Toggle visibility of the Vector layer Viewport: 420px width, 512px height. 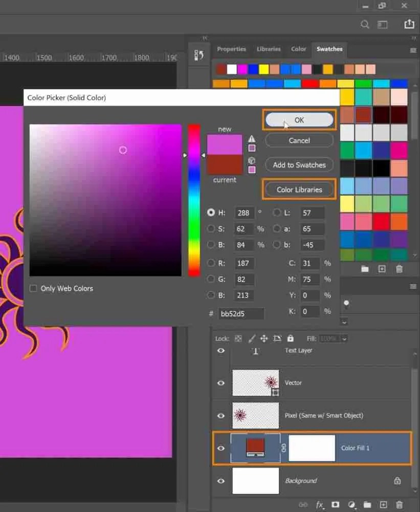(221, 383)
